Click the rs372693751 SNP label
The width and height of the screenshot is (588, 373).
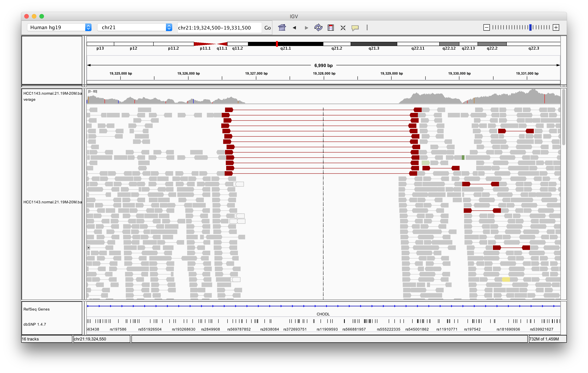(x=295, y=329)
